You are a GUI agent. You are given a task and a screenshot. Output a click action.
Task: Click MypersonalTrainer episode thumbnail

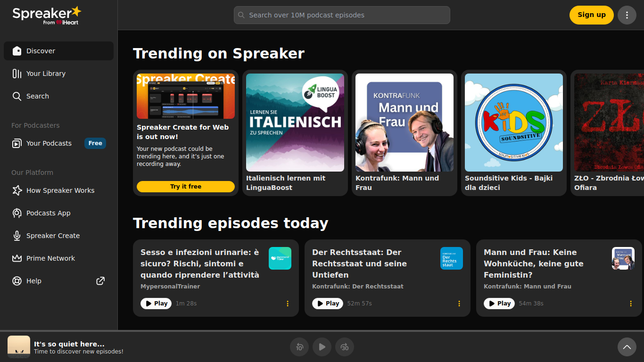[x=280, y=258]
